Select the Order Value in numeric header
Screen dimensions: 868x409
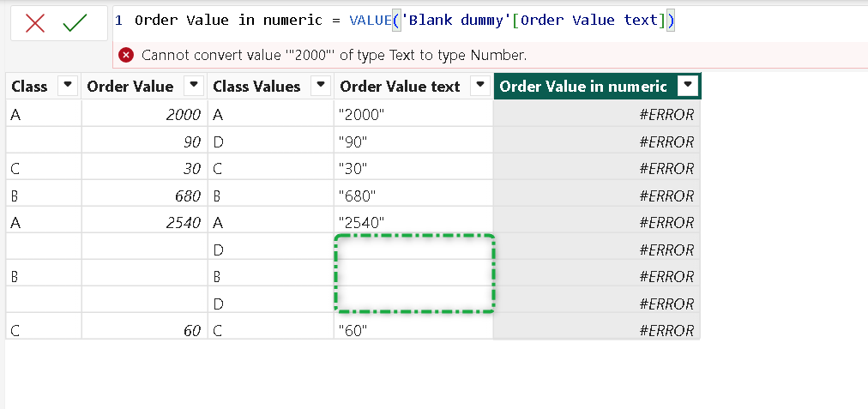[x=583, y=86]
